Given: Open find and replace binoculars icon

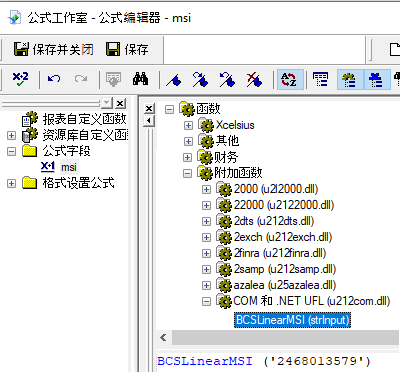Looking at the screenshot, I should pyautogui.click(x=140, y=79).
